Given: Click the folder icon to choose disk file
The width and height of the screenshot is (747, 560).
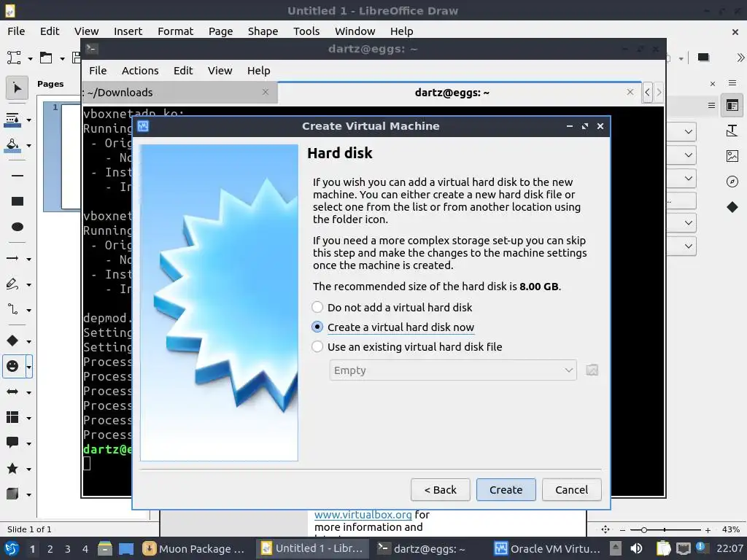Looking at the screenshot, I should tap(592, 370).
